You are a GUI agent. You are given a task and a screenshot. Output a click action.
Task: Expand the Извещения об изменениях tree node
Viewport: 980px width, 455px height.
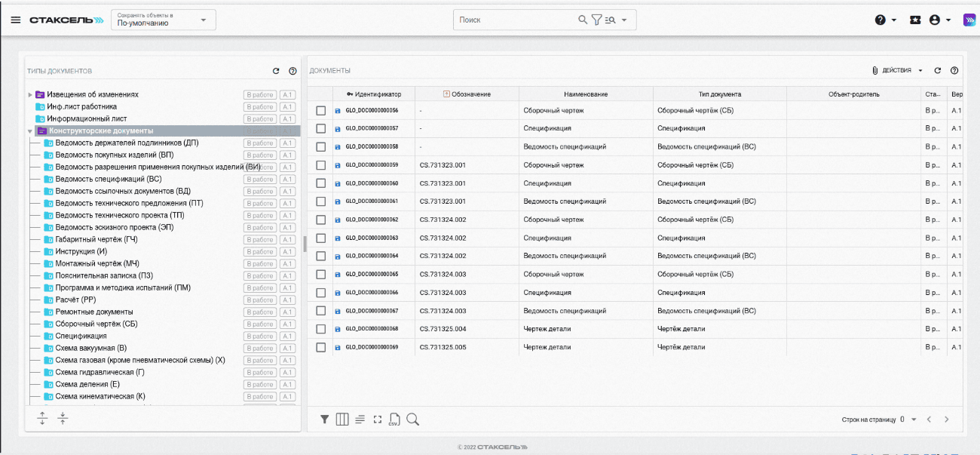(30, 95)
